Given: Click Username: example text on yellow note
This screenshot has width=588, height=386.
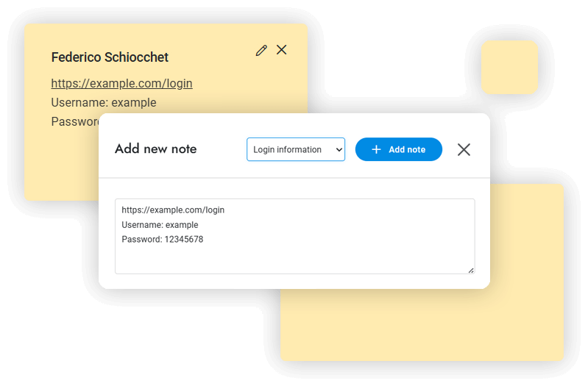Looking at the screenshot, I should [104, 103].
